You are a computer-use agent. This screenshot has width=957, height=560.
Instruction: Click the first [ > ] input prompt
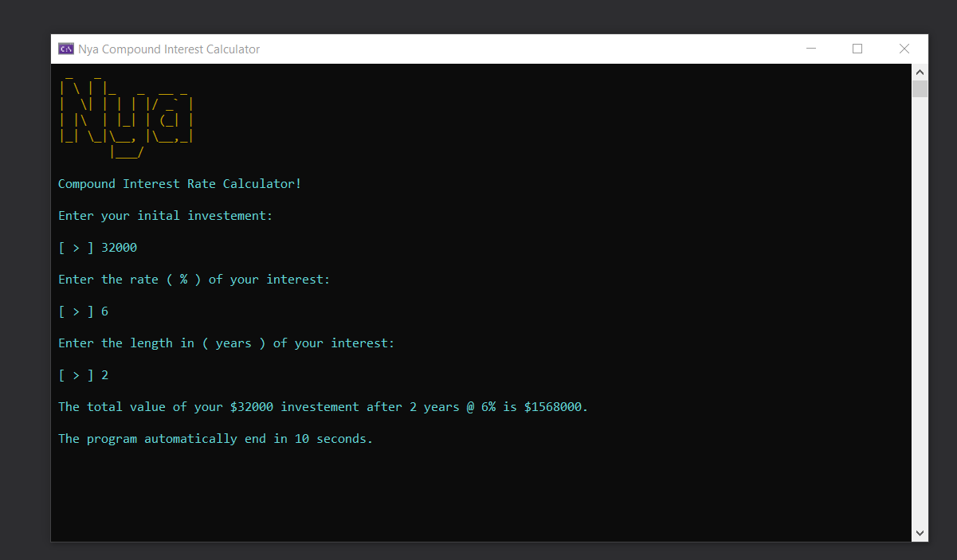point(75,247)
